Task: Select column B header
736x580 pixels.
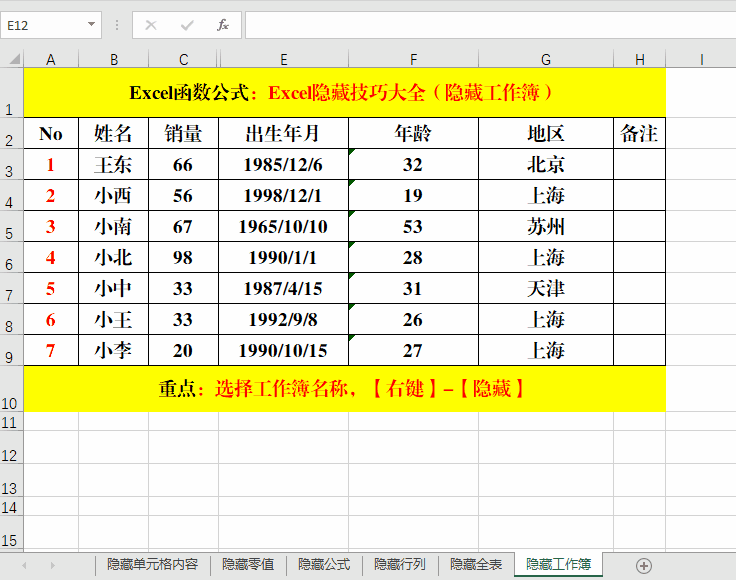Action: 114,60
